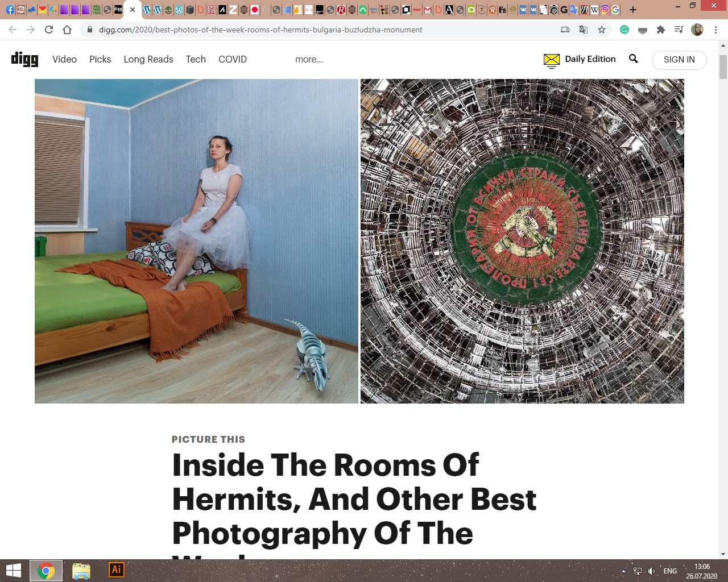The image size is (728, 582).
Task: Open the Video section
Action: [64, 59]
